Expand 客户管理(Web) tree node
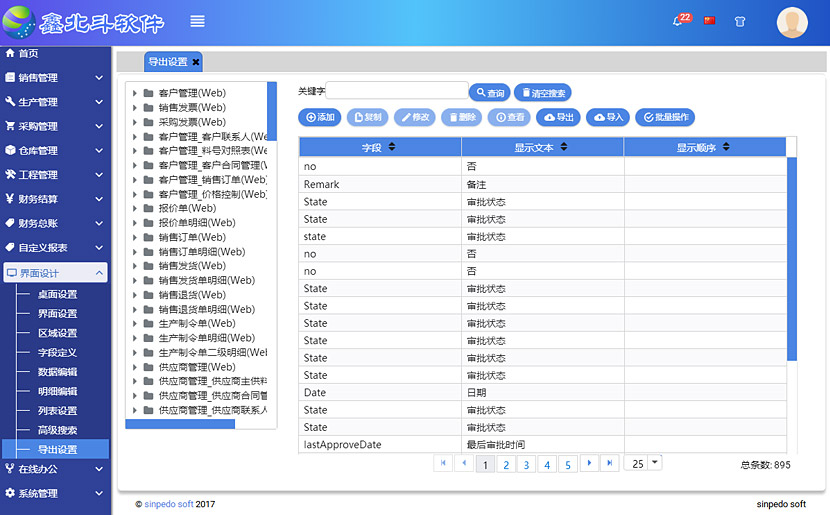The width and height of the screenshot is (830, 515). coord(134,93)
